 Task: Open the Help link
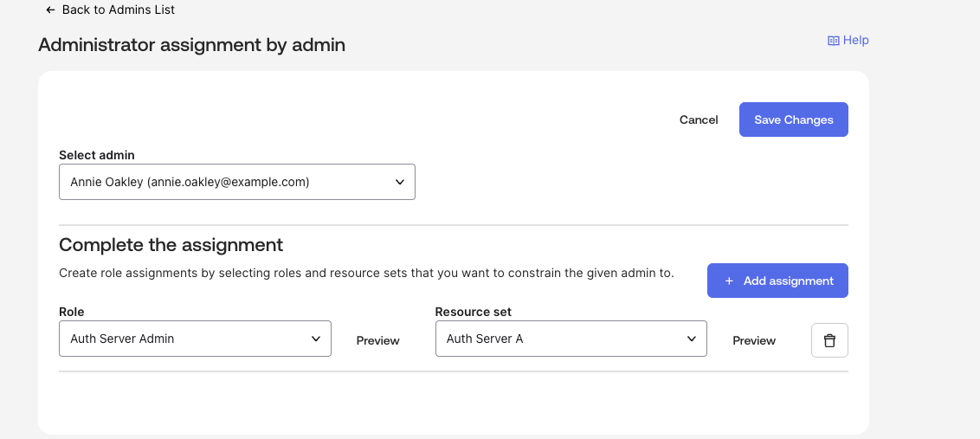[x=848, y=40]
